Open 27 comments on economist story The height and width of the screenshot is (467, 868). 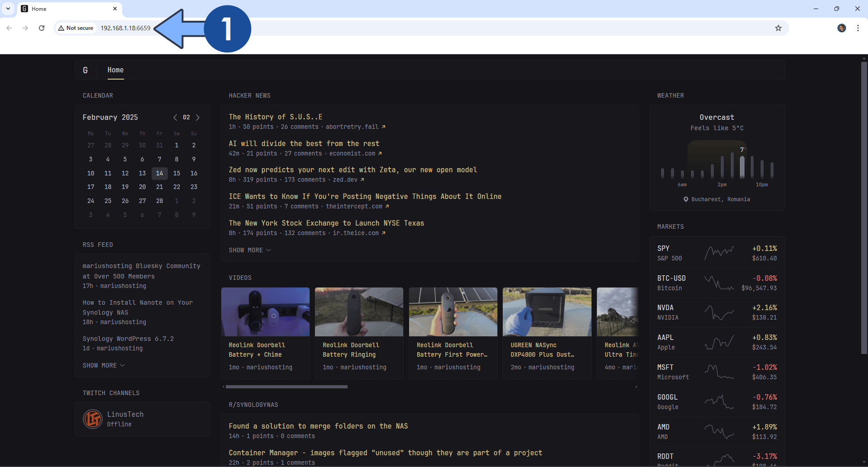[303, 154]
